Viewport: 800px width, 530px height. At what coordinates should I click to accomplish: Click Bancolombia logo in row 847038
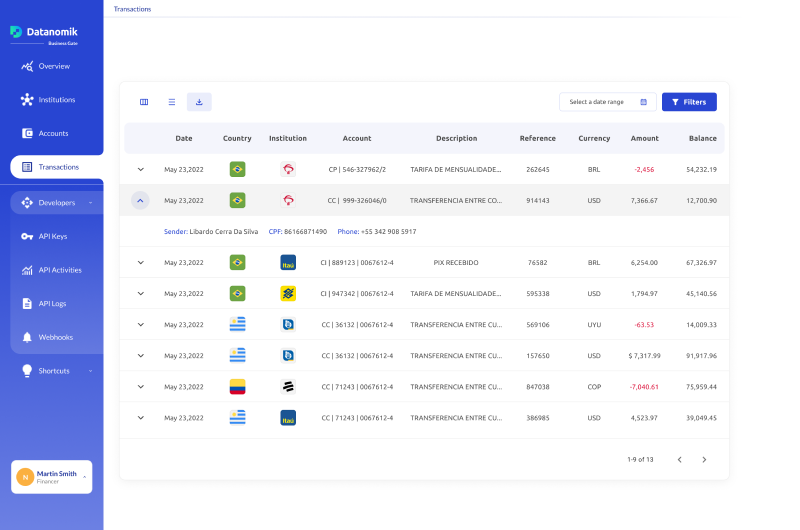pyautogui.click(x=288, y=387)
